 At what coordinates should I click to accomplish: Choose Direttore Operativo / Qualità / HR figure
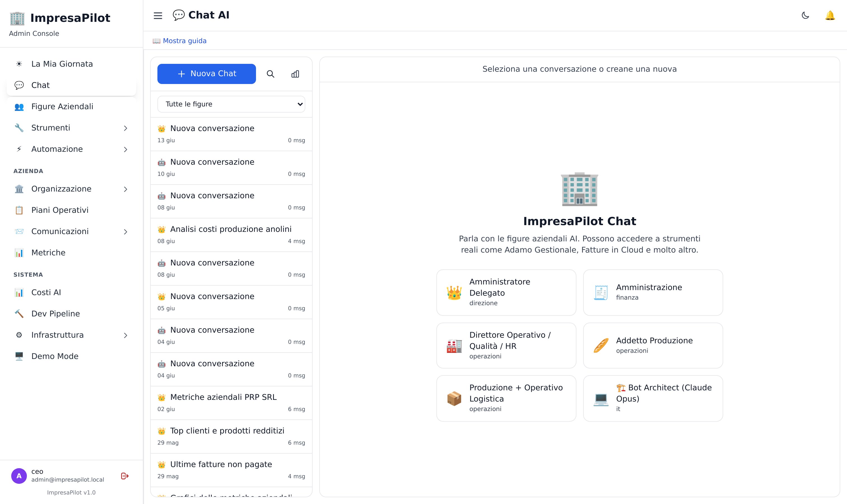pyautogui.click(x=506, y=346)
